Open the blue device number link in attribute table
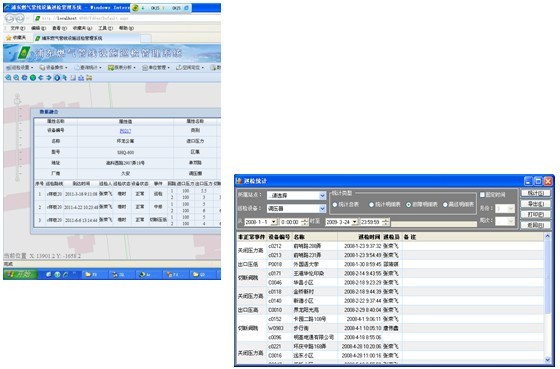Image resolution: width=560 pixels, height=369 pixels. [x=125, y=131]
